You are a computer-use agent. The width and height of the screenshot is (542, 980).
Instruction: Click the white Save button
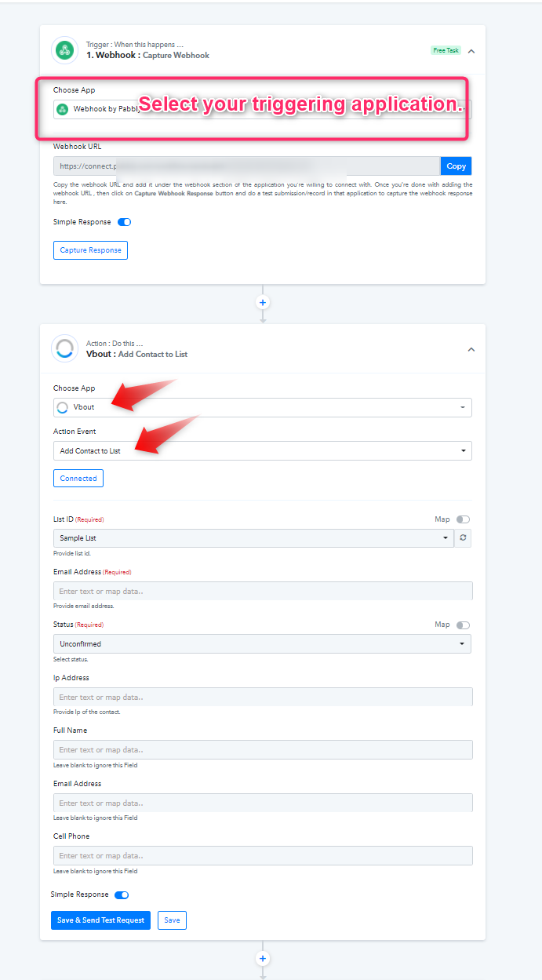[172, 920]
